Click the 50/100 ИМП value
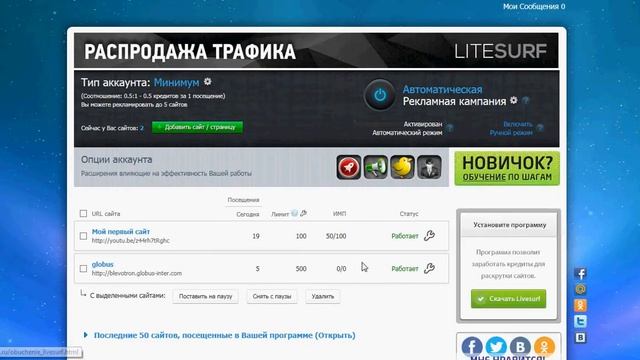This screenshot has height=360, width=640. pos(336,236)
